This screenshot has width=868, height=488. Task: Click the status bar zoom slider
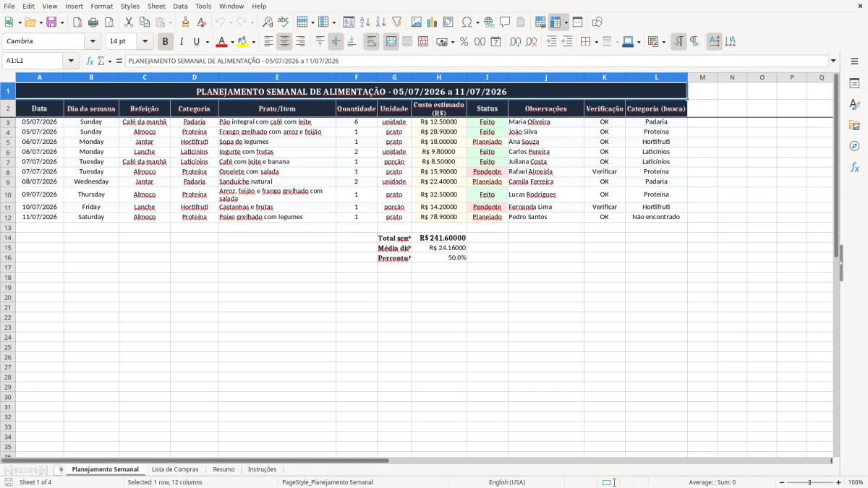[x=810, y=482]
